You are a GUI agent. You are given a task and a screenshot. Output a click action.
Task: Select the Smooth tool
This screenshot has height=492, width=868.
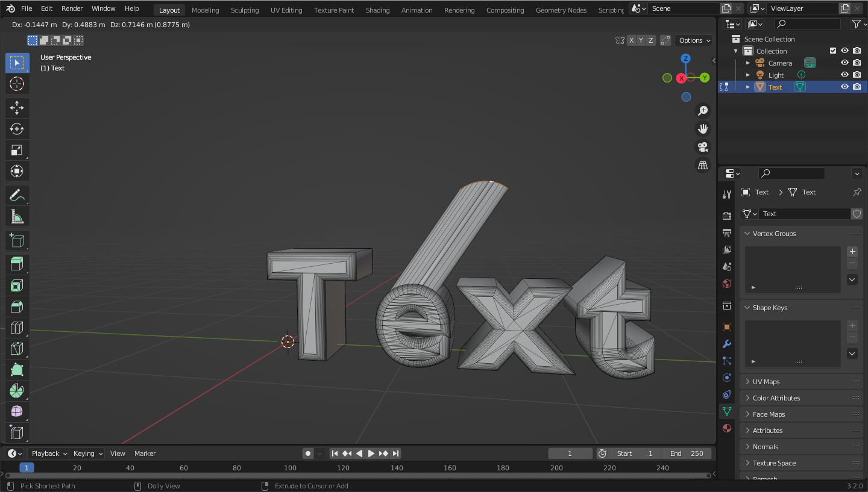click(x=17, y=412)
